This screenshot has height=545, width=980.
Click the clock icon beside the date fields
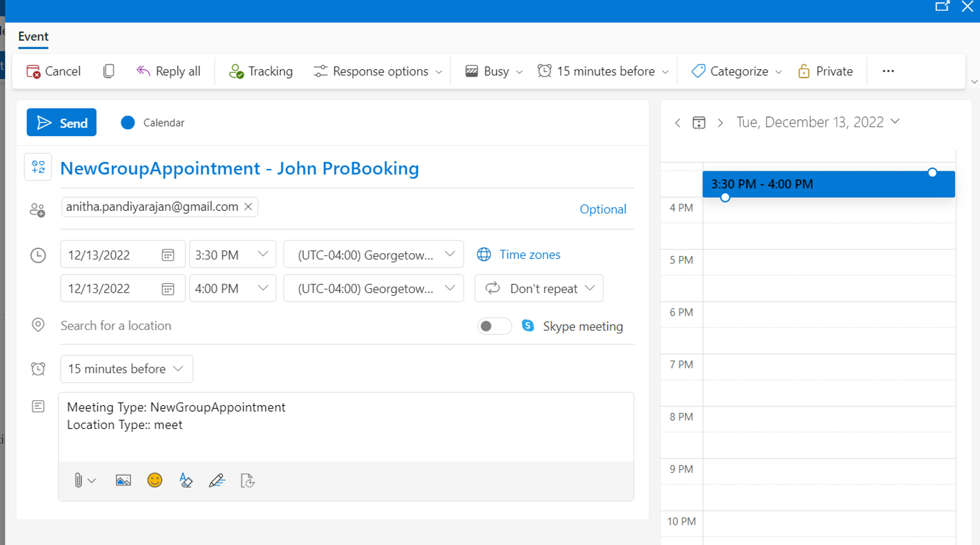coord(38,255)
